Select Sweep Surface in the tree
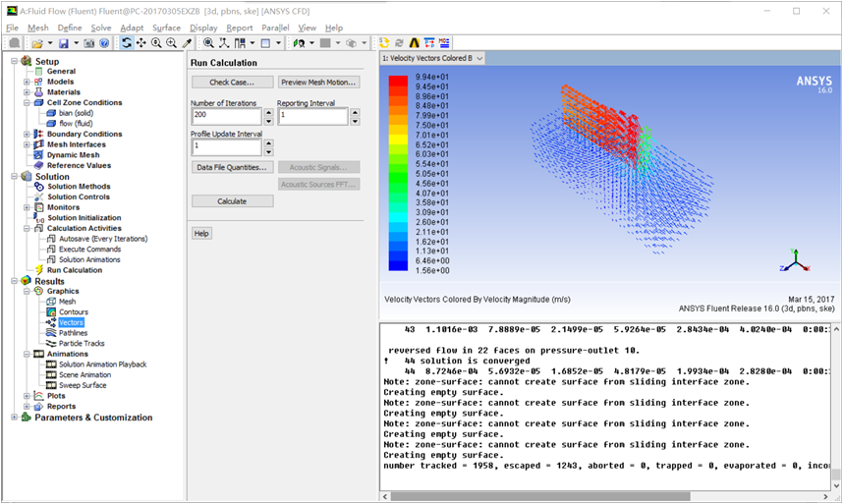Screen dimensions: 843x504 [x=83, y=385]
